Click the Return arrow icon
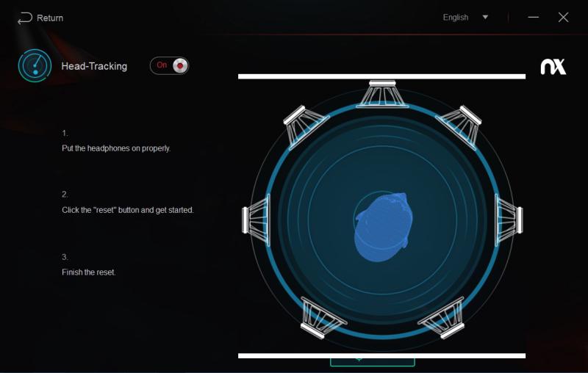588x373 pixels. [x=25, y=18]
